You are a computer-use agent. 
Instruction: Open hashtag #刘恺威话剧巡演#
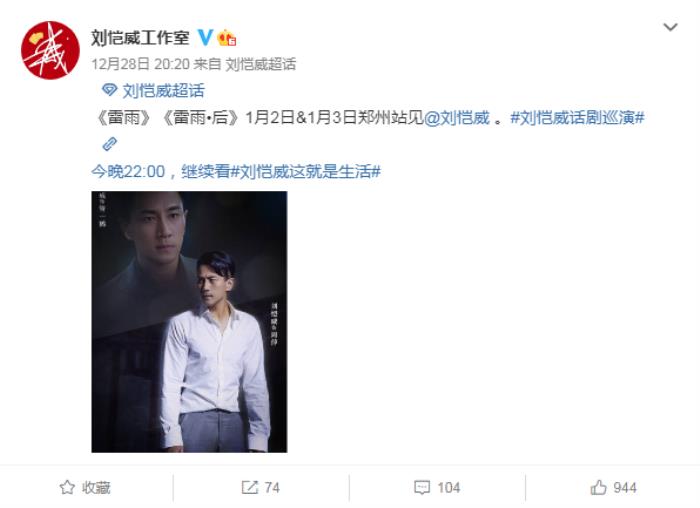point(577,118)
